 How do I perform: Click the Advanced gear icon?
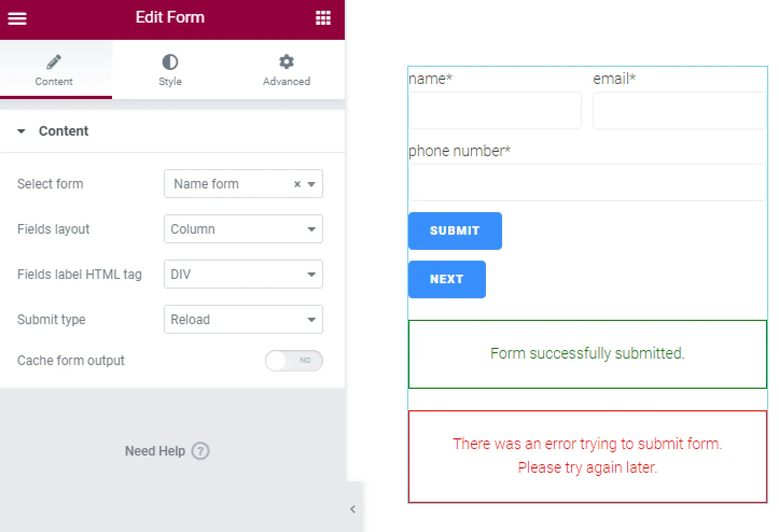(x=287, y=62)
